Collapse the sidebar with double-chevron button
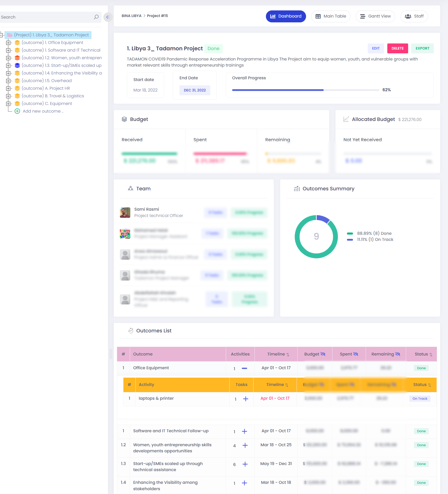The width and height of the screenshot is (448, 494). (108, 17)
